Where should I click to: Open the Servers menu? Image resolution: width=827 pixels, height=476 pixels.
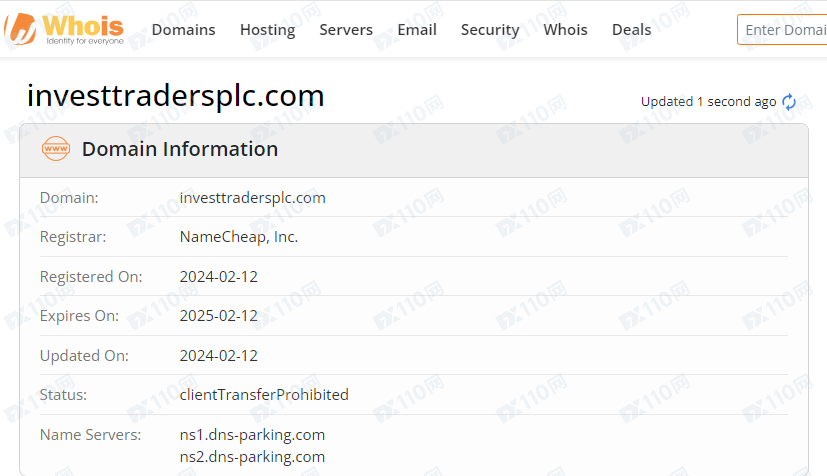[x=346, y=30]
